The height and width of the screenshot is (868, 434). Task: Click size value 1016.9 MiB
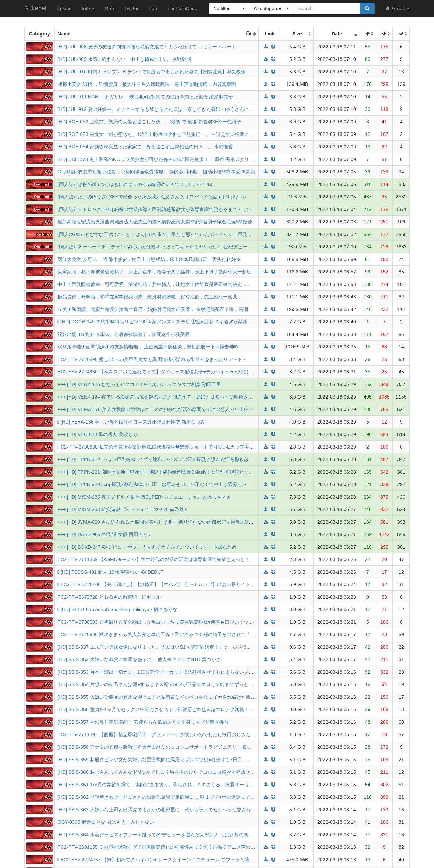297,347
